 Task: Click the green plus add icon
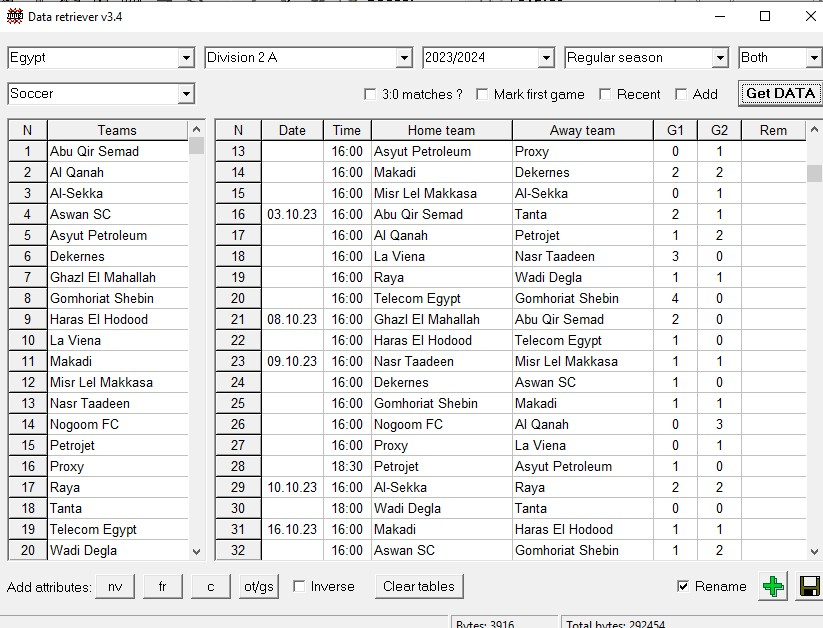coord(772,587)
